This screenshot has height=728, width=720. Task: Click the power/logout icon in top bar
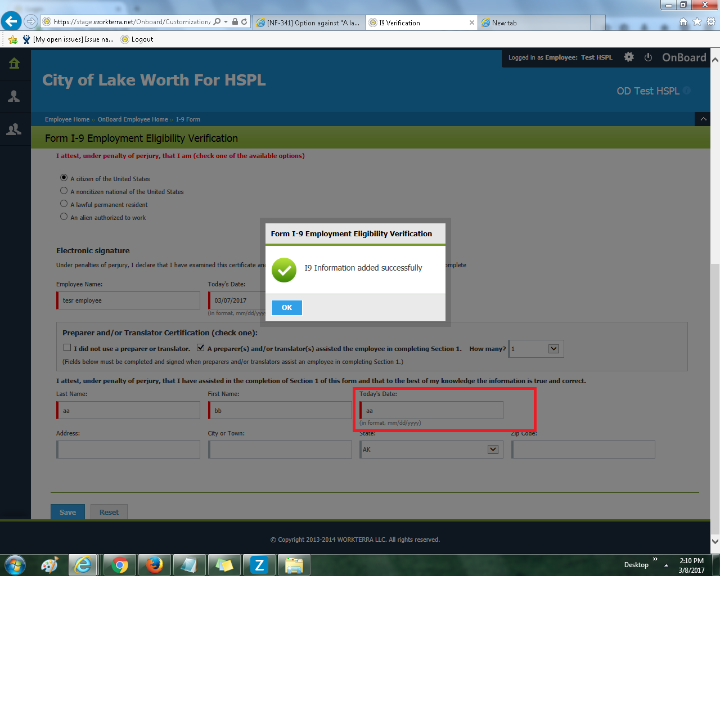[648, 57]
